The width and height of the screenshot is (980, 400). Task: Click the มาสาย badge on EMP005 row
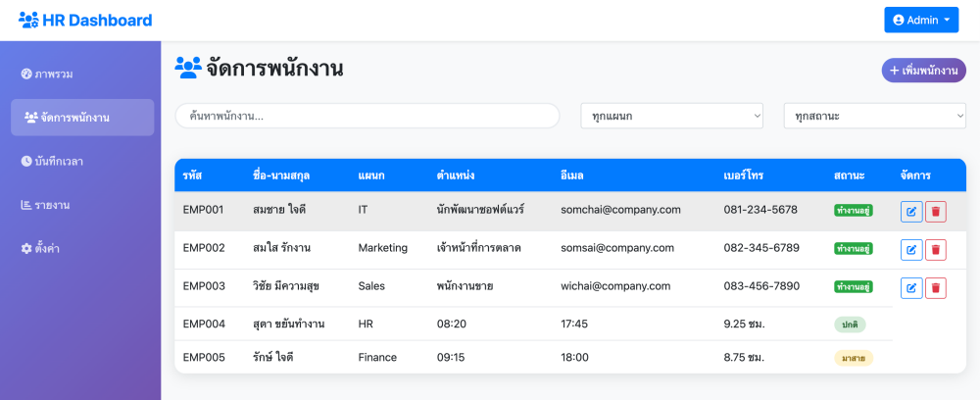tap(854, 358)
